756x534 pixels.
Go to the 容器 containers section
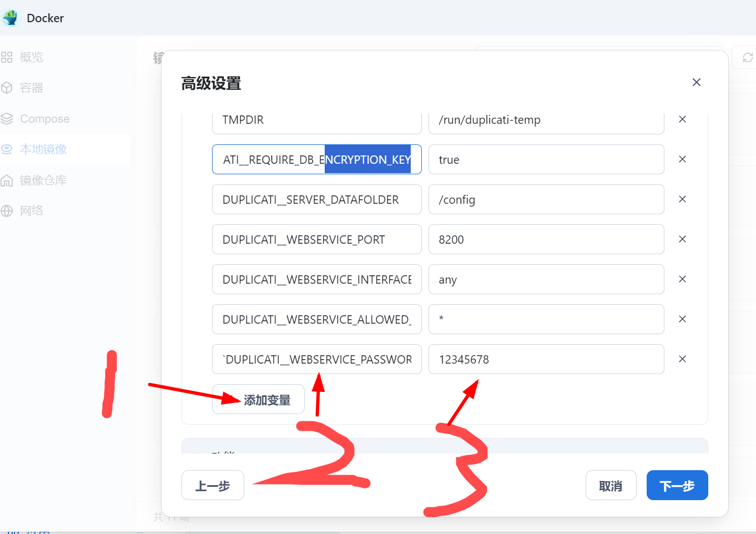click(x=31, y=88)
